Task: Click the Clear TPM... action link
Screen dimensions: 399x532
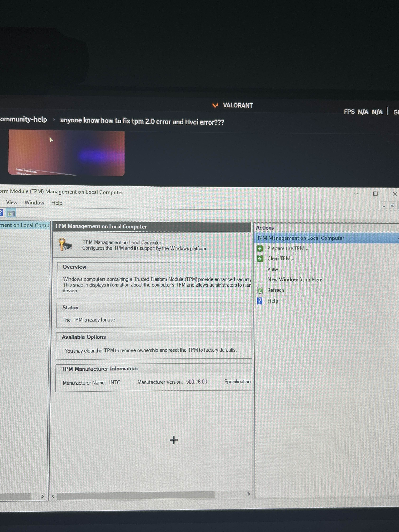Action: click(x=281, y=258)
